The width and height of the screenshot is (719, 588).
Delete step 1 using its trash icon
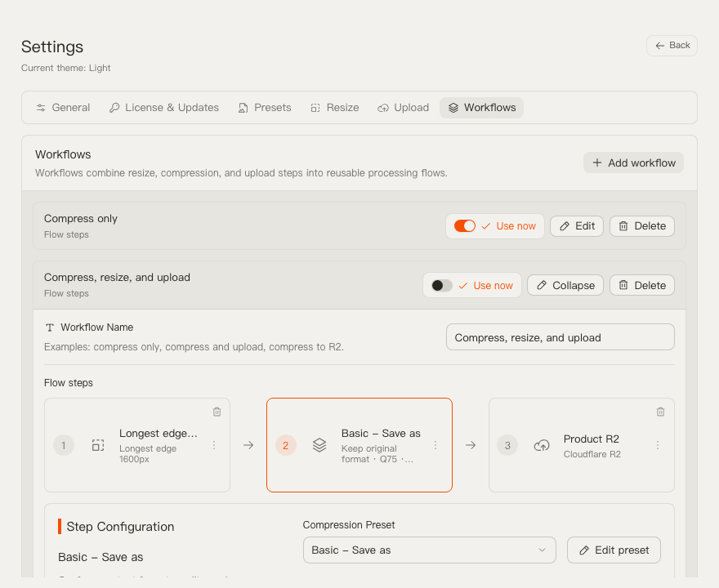tap(217, 412)
